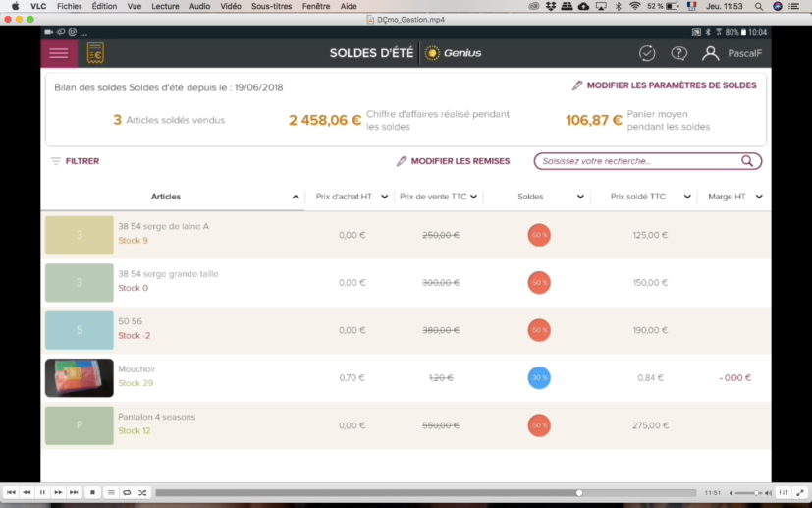Viewport: 812px width, 508px height.
Task: Show the VLC playlist
Action: click(111, 492)
